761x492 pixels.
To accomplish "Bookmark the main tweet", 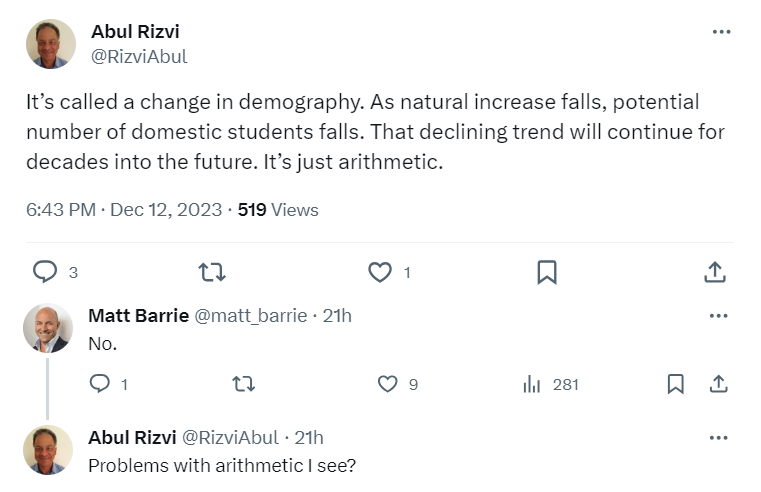I will click(547, 271).
